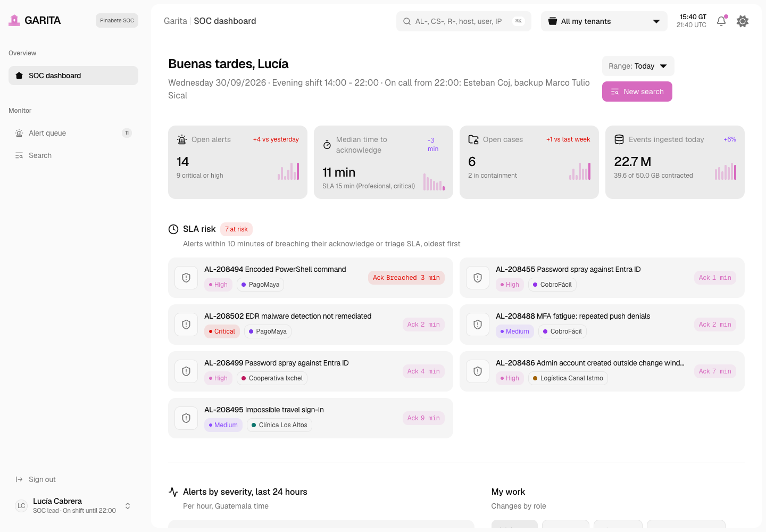The width and height of the screenshot is (766, 532).
Task: Click Ack 7 min badge
Action: (715, 371)
